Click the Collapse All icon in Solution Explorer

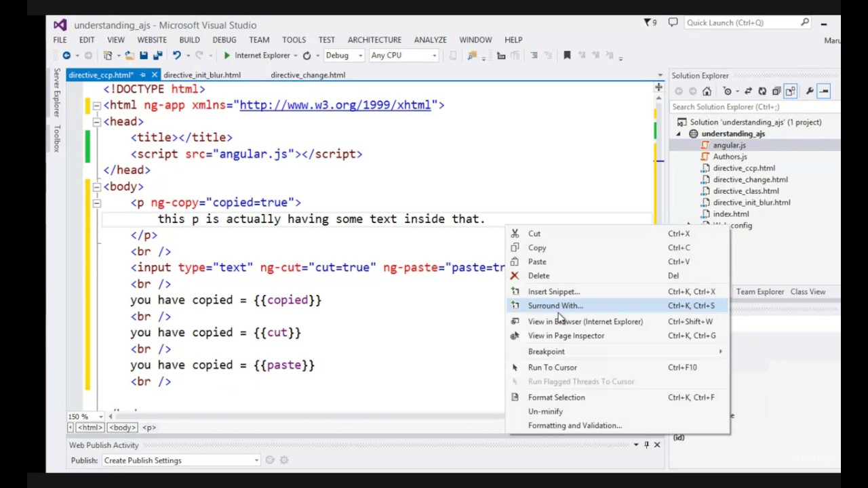point(776,91)
